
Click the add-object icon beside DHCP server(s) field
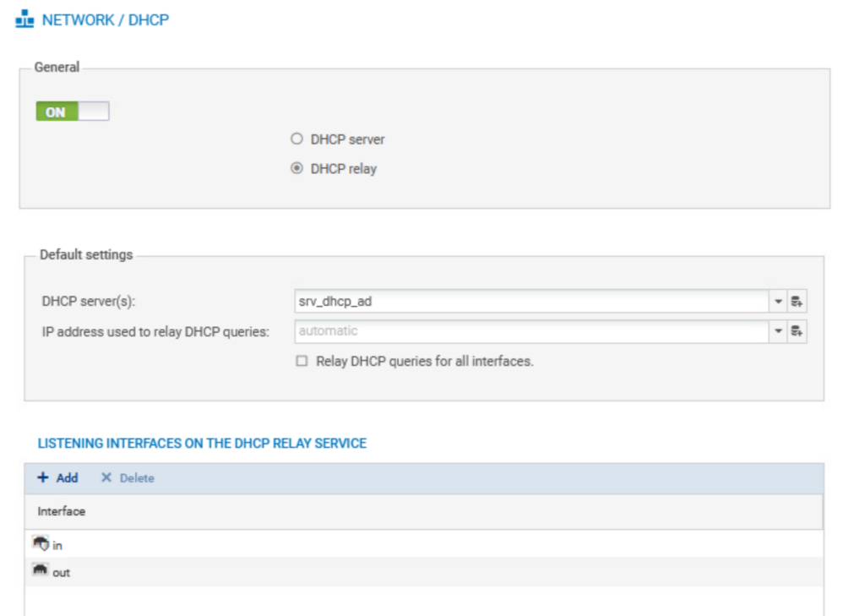(795, 302)
